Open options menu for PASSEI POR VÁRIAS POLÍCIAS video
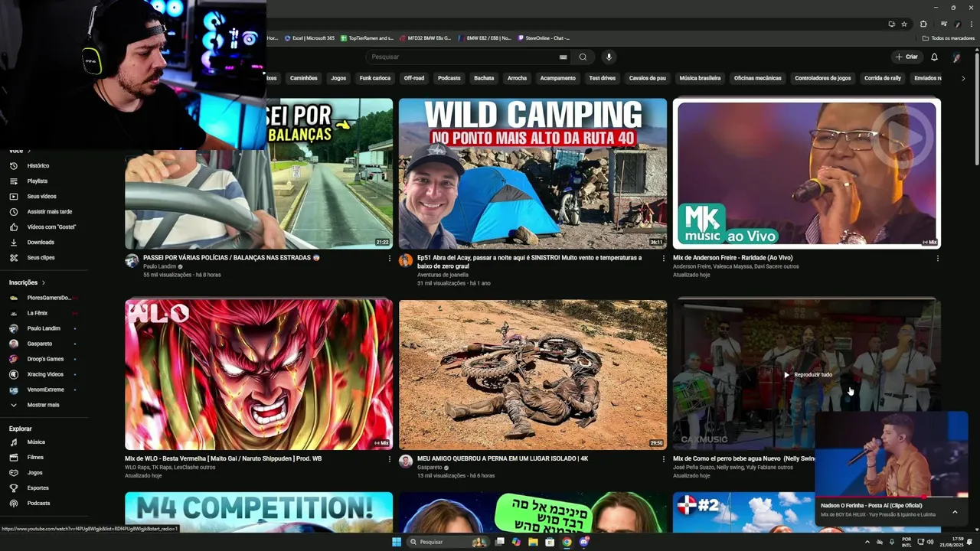Image resolution: width=980 pixels, height=551 pixels. click(390, 258)
